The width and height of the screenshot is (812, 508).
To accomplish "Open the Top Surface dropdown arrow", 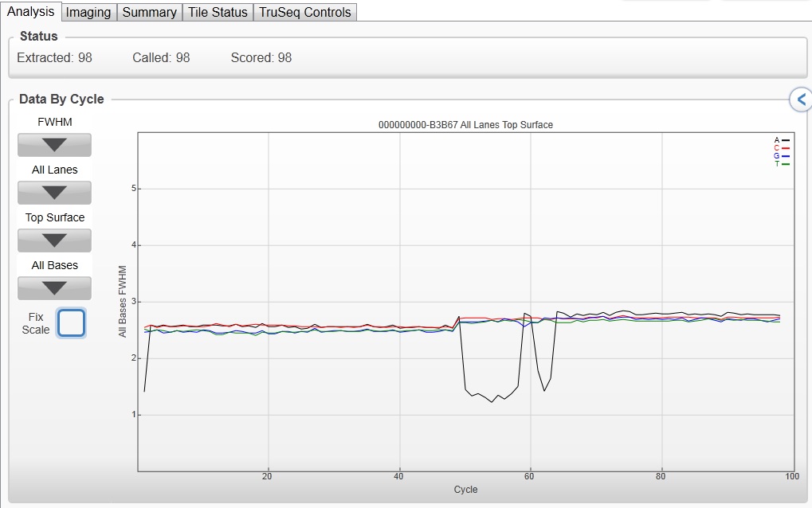I will tap(54, 240).
